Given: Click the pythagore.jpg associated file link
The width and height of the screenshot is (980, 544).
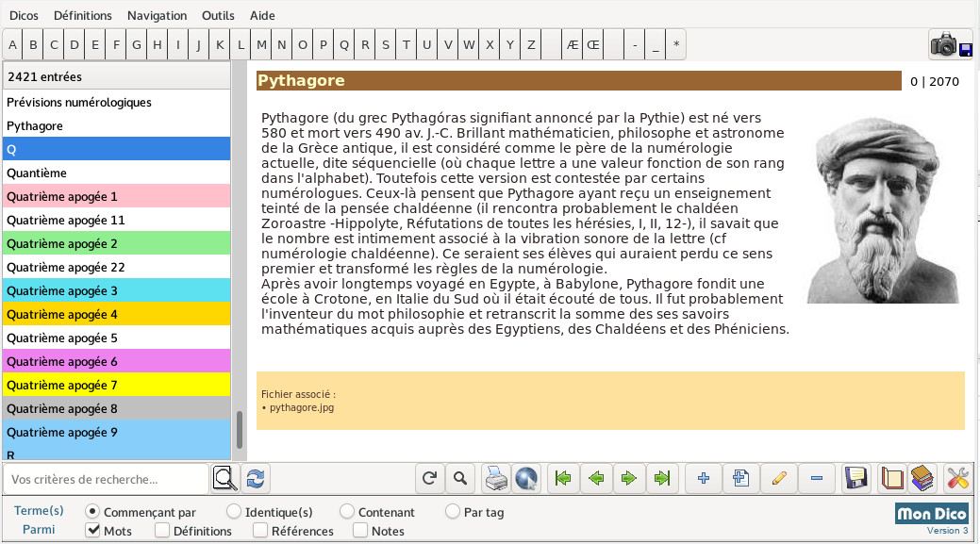Looking at the screenshot, I should (302, 408).
